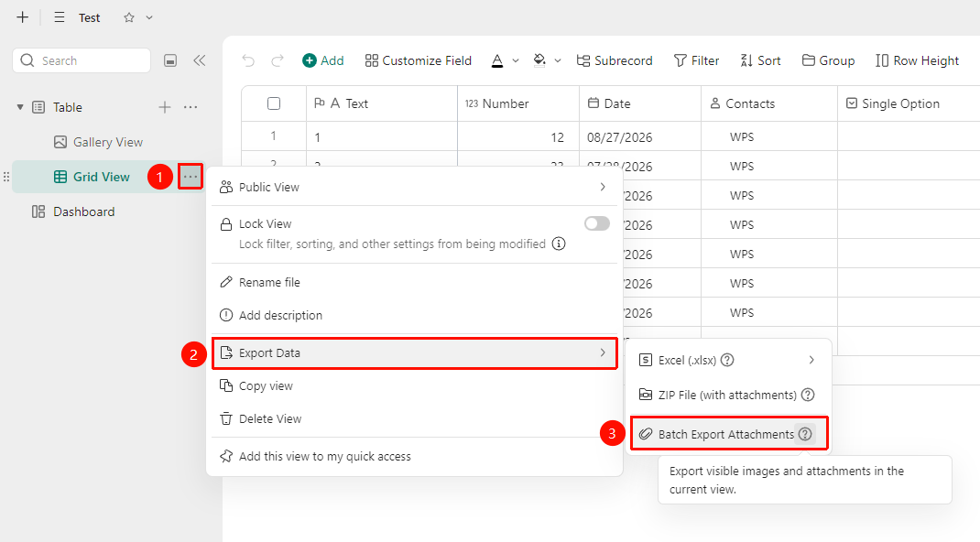Open the Export Data submenu
The height and width of the screenshot is (542, 980).
(x=414, y=353)
